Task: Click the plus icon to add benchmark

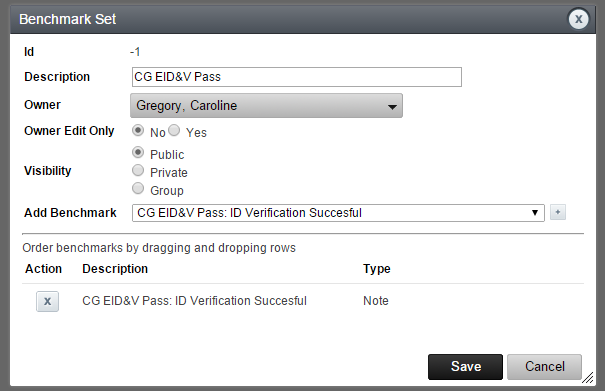Action: pyautogui.click(x=558, y=212)
